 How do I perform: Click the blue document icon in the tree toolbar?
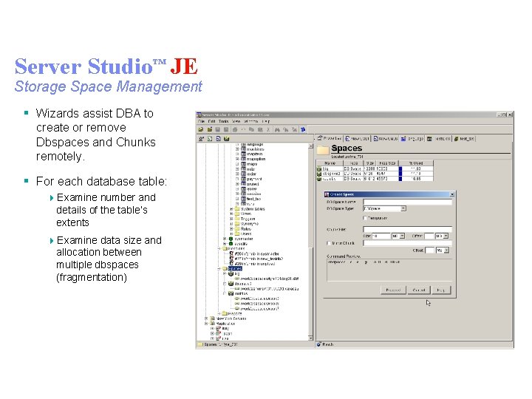(218, 138)
